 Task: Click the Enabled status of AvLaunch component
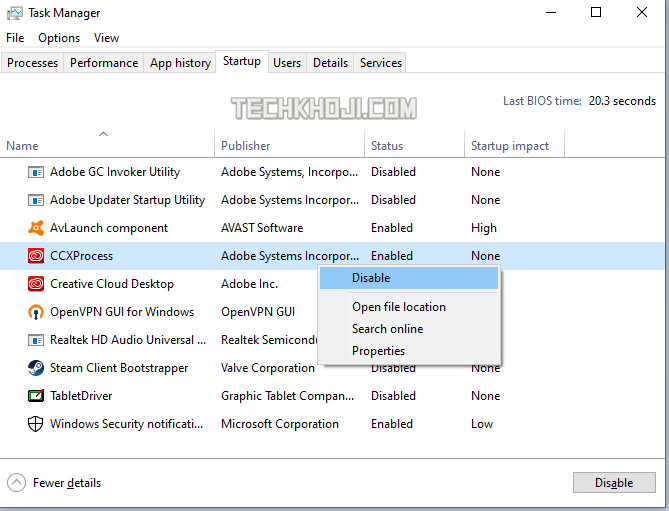[x=392, y=228]
